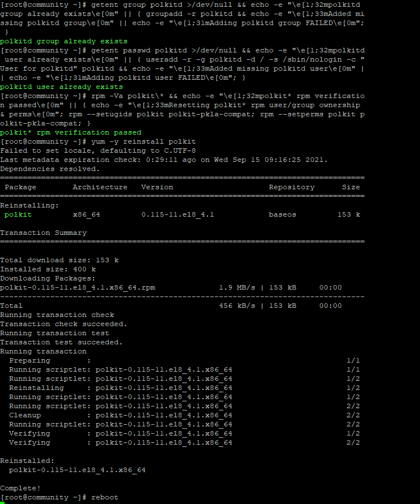Click the '153 k' size in the package row
The height and width of the screenshot is (504, 420).
(349, 214)
